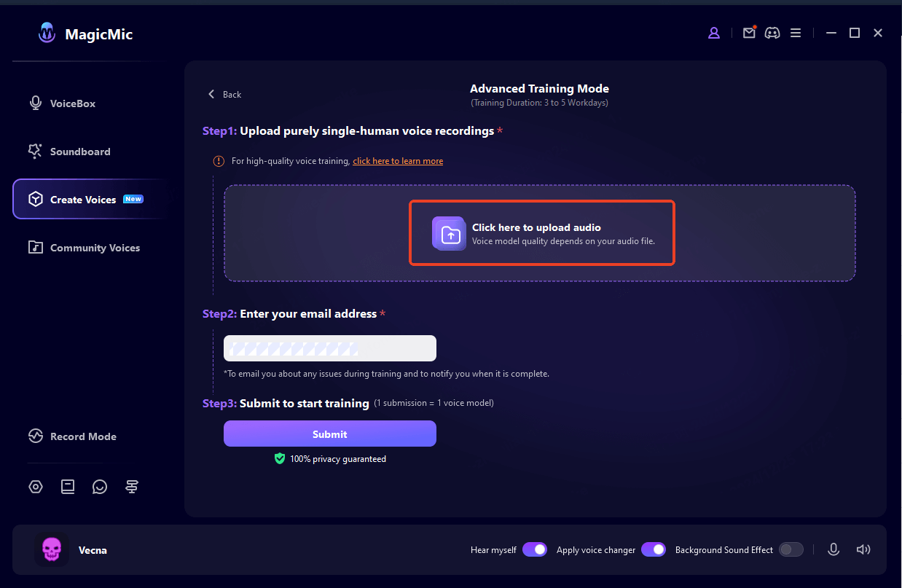Open Community Voices section
The width and height of the screenshot is (902, 588).
(x=84, y=248)
